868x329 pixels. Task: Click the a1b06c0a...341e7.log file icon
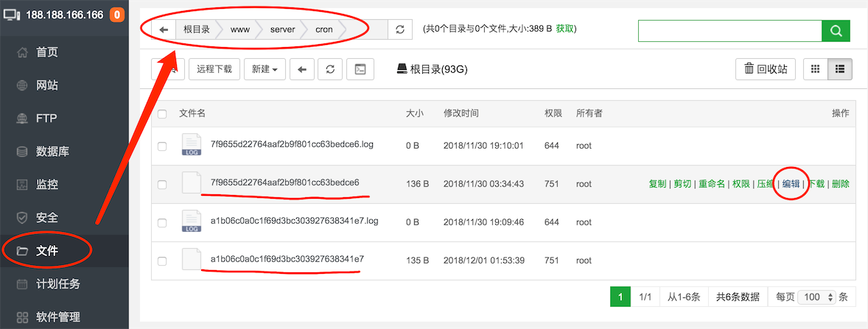click(x=192, y=222)
